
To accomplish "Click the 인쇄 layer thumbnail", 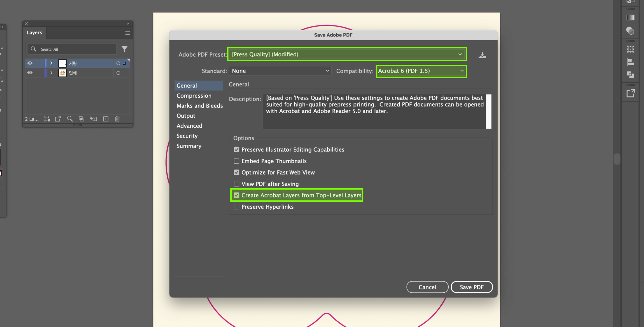I will click(62, 73).
